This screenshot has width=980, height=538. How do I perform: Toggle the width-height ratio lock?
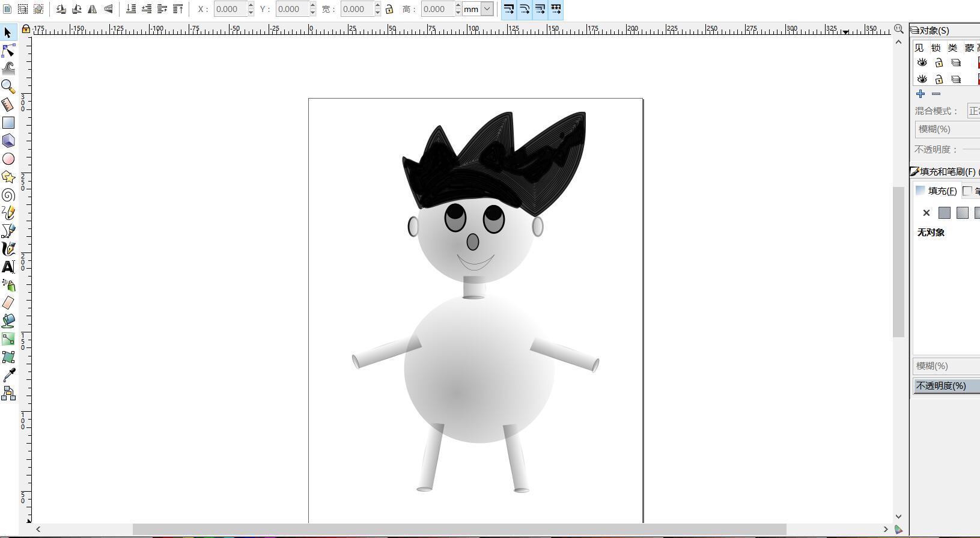(389, 9)
